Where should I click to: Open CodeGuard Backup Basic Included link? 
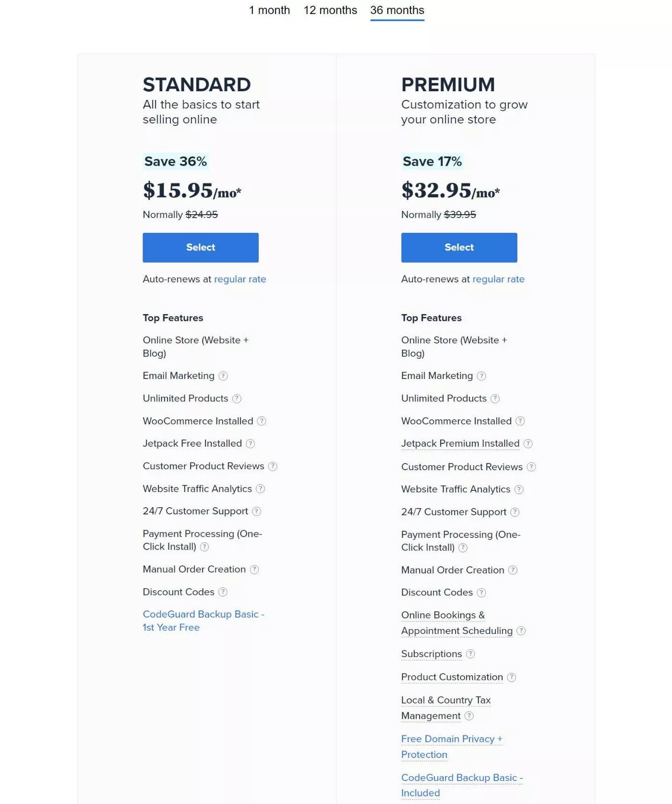[x=461, y=785]
